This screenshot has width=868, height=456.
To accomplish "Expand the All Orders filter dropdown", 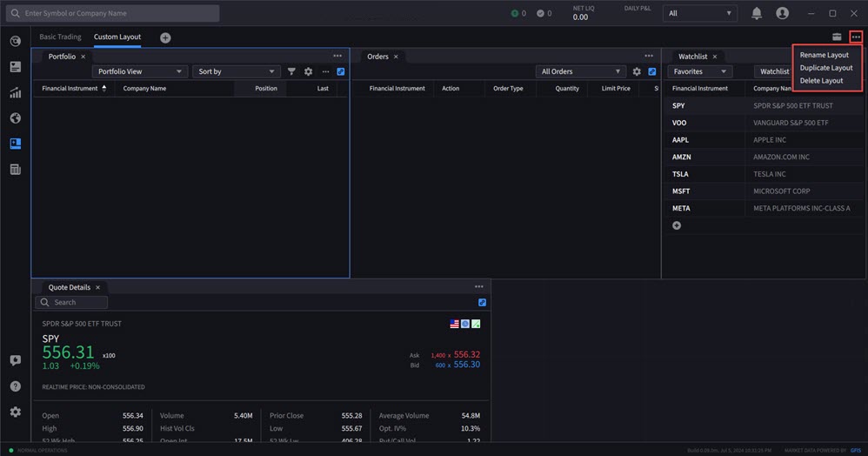I will pos(580,71).
